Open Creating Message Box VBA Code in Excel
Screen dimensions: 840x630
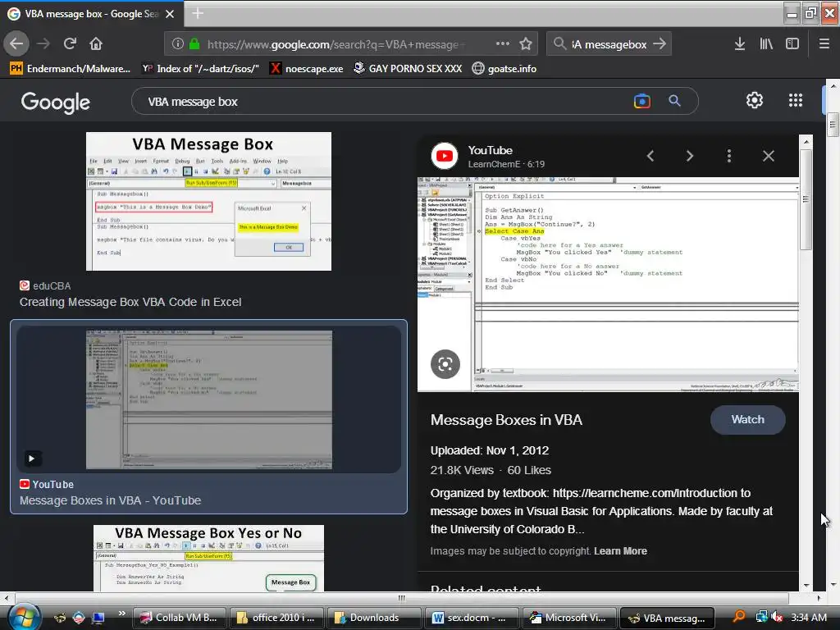tap(130, 302)
